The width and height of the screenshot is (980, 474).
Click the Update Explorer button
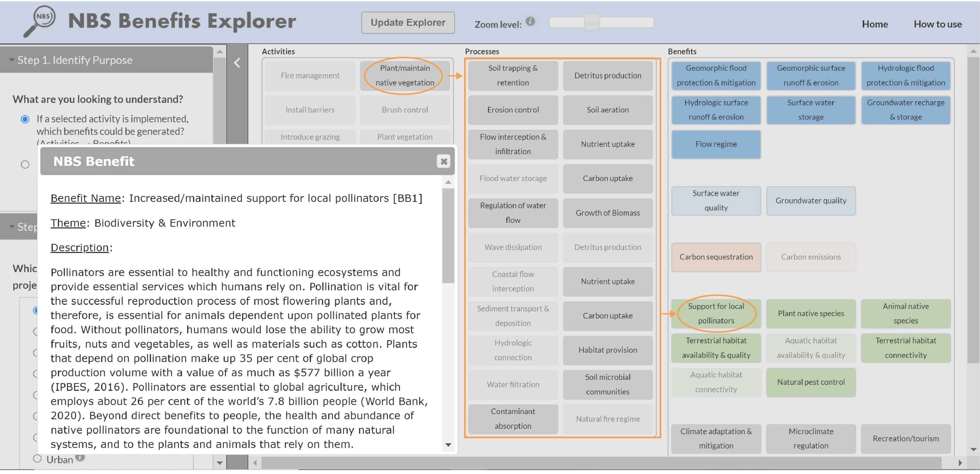point(408,23)
